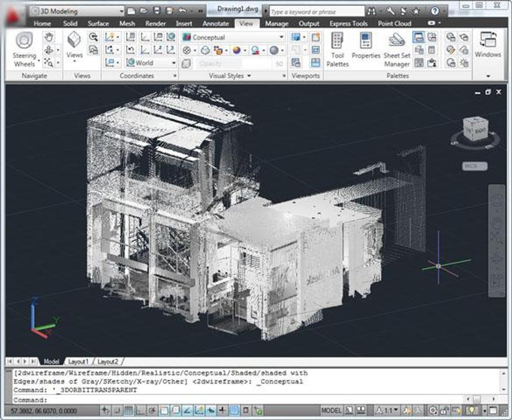512x420 pixels.
Task: Click the favorites star icon in title bar
Action: [x=416, y=12]
